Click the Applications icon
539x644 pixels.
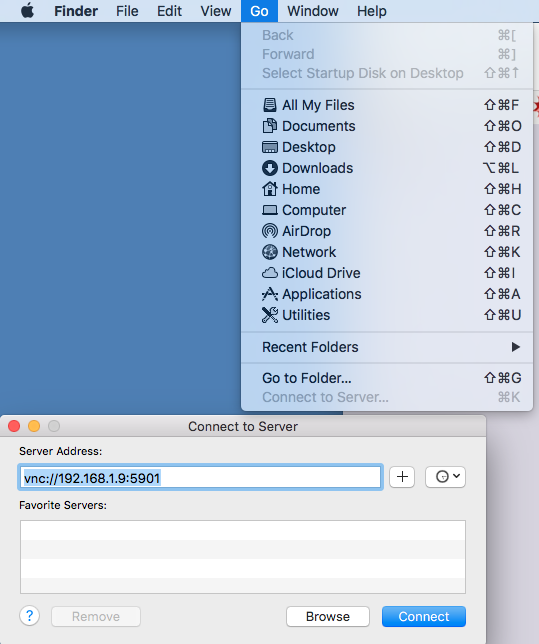click(270, 294)
